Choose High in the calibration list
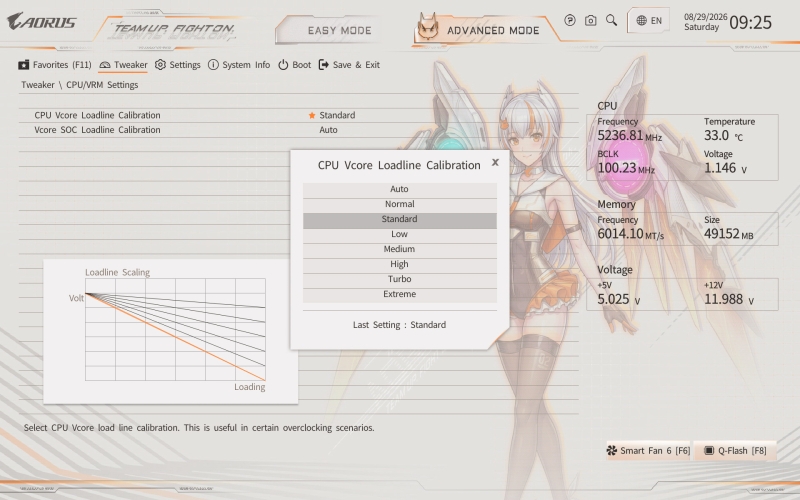This screenshot has height=500, width=800. [399, 264]
